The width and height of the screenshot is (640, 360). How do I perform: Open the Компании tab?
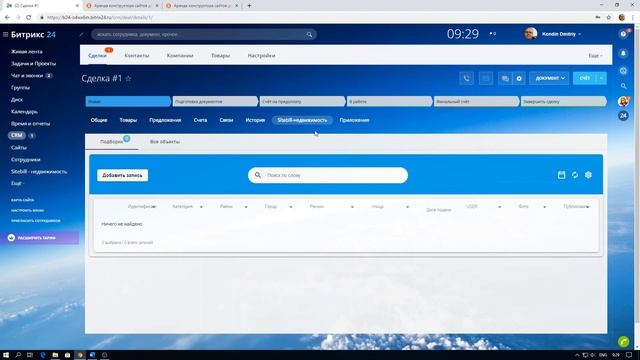tap(180, 56)
